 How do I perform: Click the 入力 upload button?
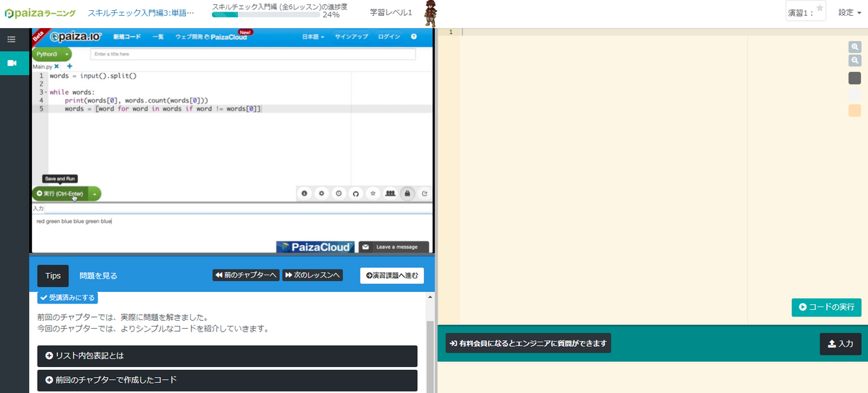840,344
